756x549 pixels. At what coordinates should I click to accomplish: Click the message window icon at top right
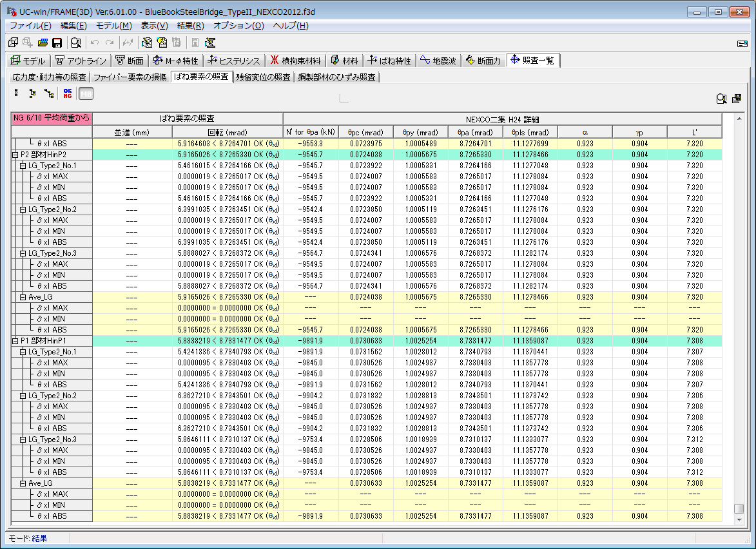742,43
